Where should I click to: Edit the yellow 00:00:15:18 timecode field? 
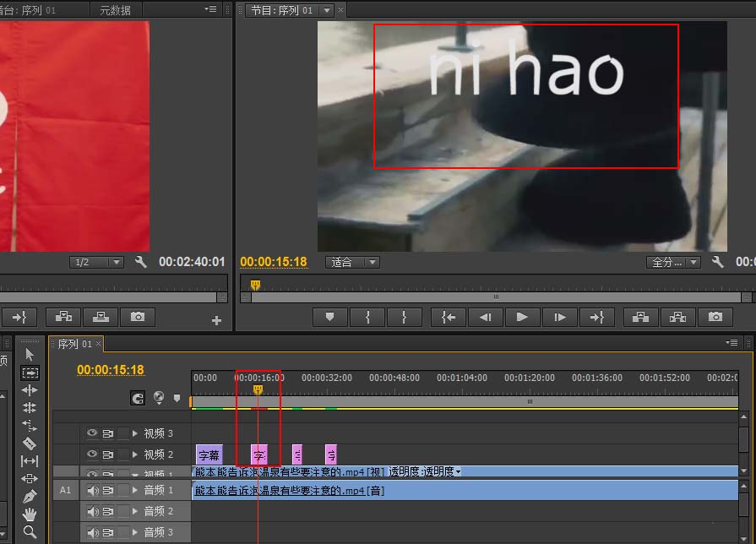(275, 262)
